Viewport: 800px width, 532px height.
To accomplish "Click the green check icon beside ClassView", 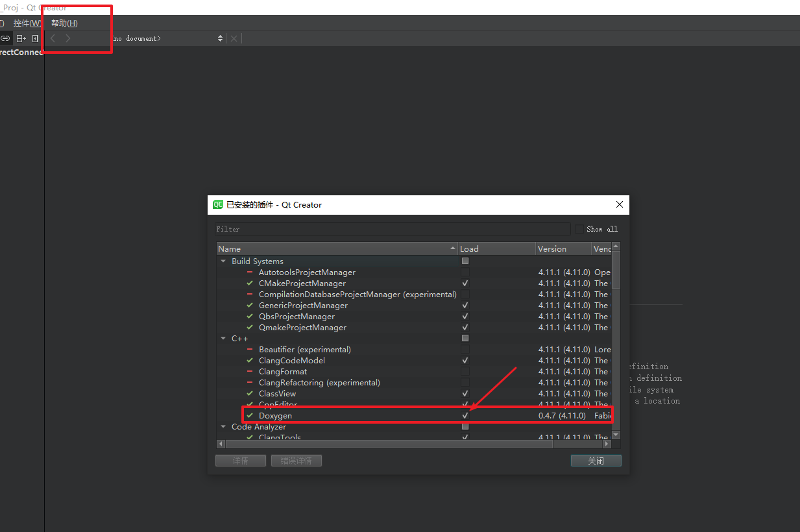I will (x=250, y=394).
